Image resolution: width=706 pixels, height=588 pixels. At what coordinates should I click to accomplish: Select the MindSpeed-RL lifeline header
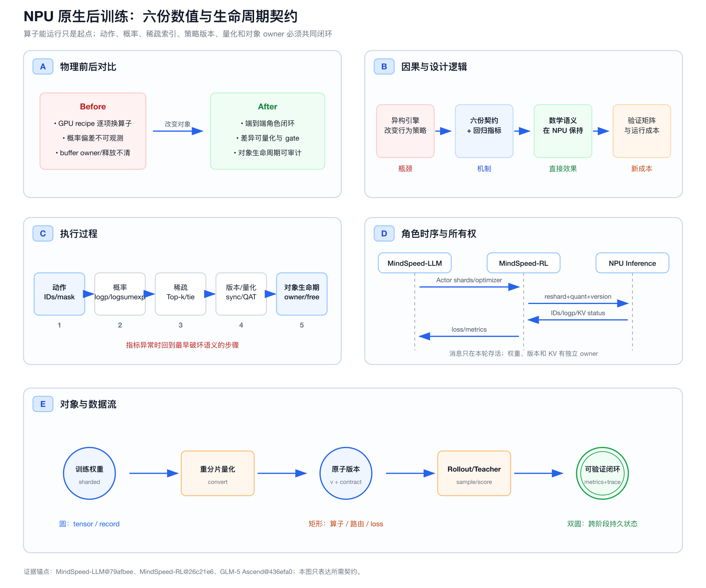524,263
